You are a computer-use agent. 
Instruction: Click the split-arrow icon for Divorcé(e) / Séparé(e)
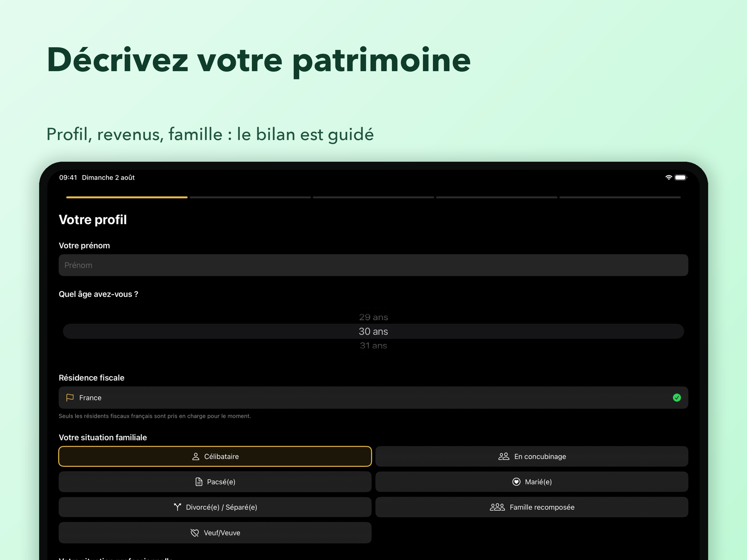tap(177, 507)
